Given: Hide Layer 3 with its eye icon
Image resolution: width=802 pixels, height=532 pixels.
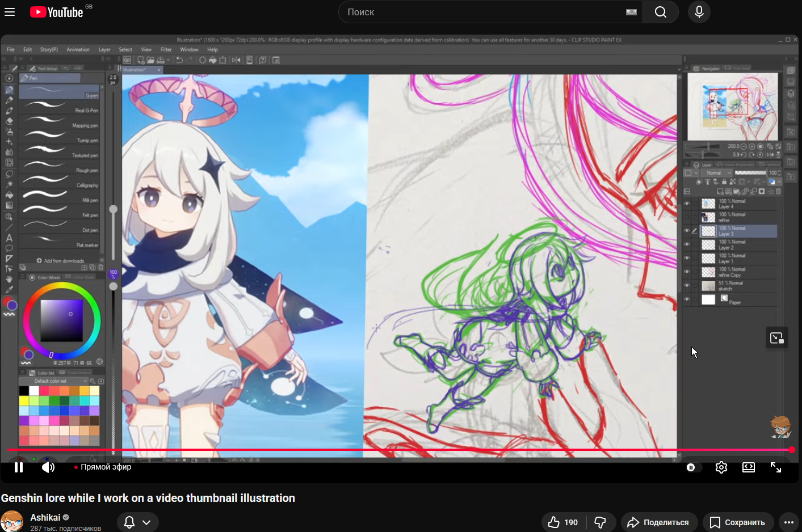Looking at the screenshot, I should (687, 231).
